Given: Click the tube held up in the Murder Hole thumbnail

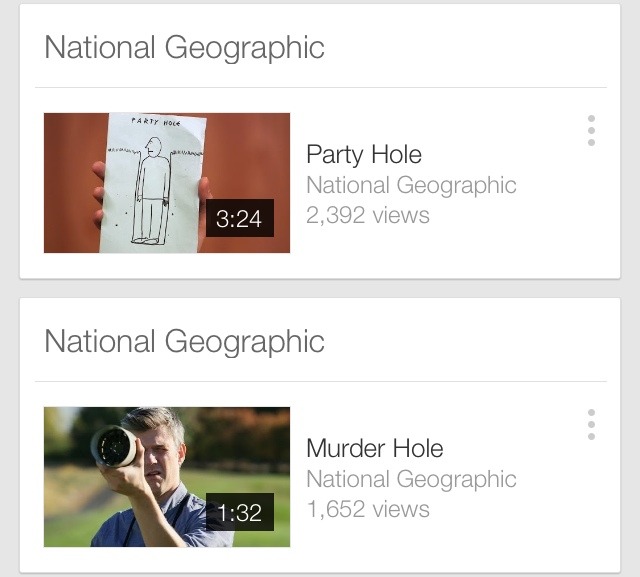Looking at the screenshot, I should tap(113, 446).
